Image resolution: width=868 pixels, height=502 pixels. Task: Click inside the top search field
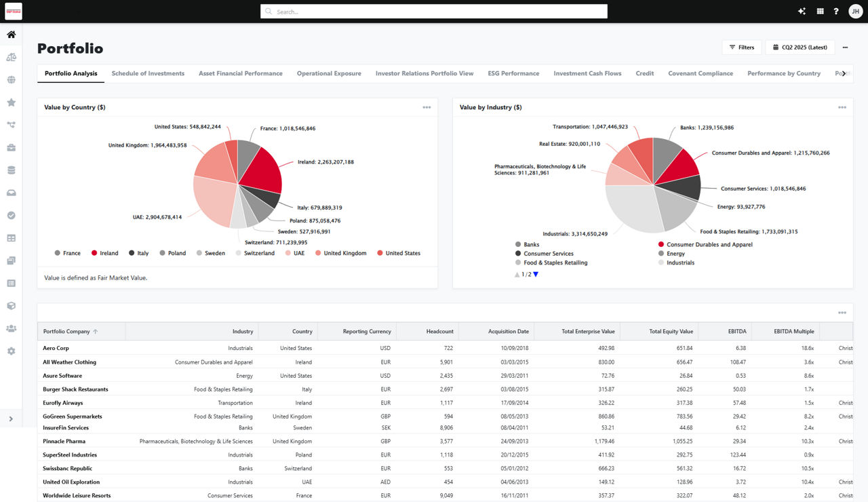[434, 11]
